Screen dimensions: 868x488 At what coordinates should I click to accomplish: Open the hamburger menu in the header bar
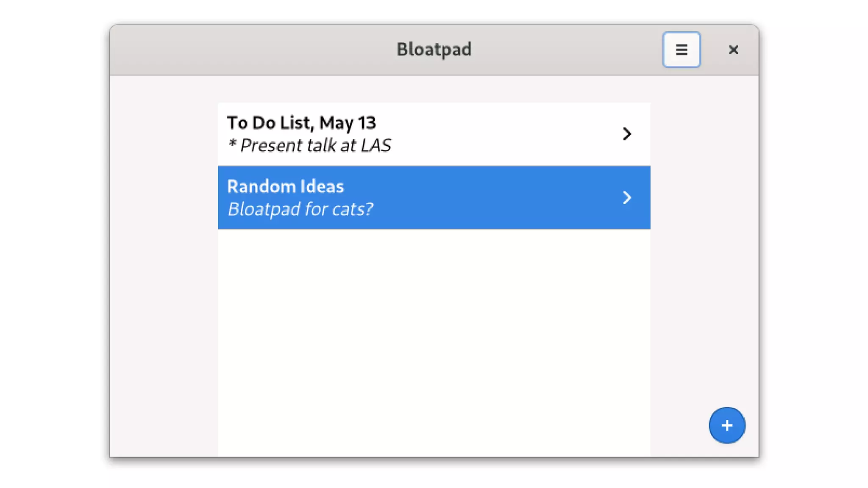click(x=681, y=50)
